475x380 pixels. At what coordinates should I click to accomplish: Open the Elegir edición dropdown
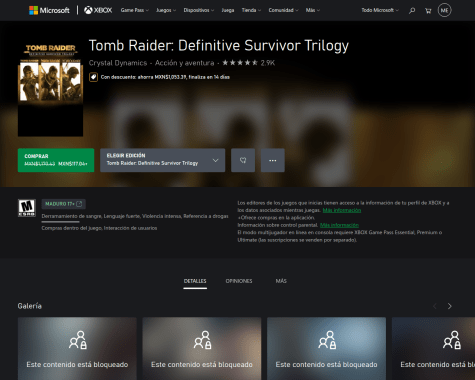tap(163, 160)
